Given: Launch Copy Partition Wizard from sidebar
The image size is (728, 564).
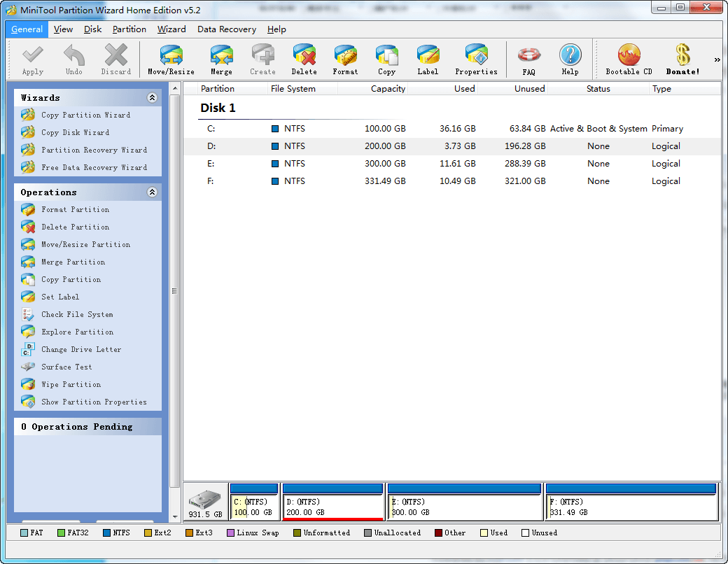Looking at the screenshot, I should tap(85, 115).
